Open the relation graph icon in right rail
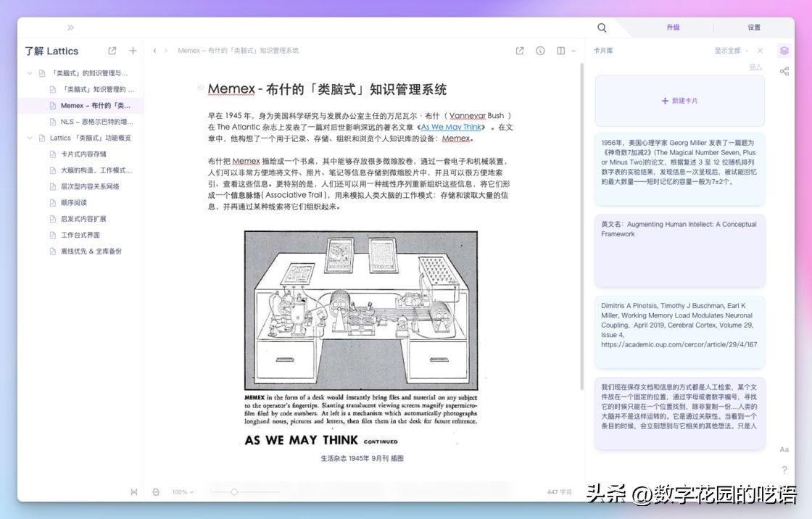The width and height of the screenshot is (812, 519). click(784, 71)
